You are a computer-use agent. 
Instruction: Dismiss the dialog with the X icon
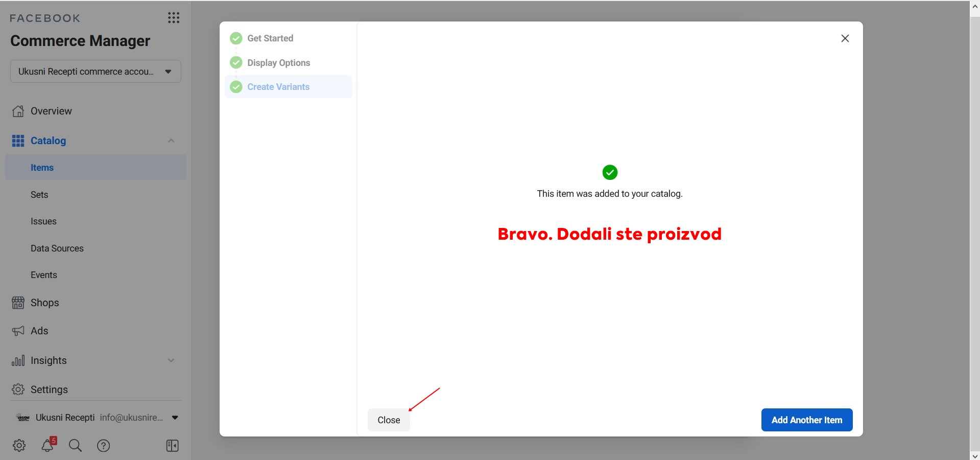pyautogui.click(x=845, y=38)
